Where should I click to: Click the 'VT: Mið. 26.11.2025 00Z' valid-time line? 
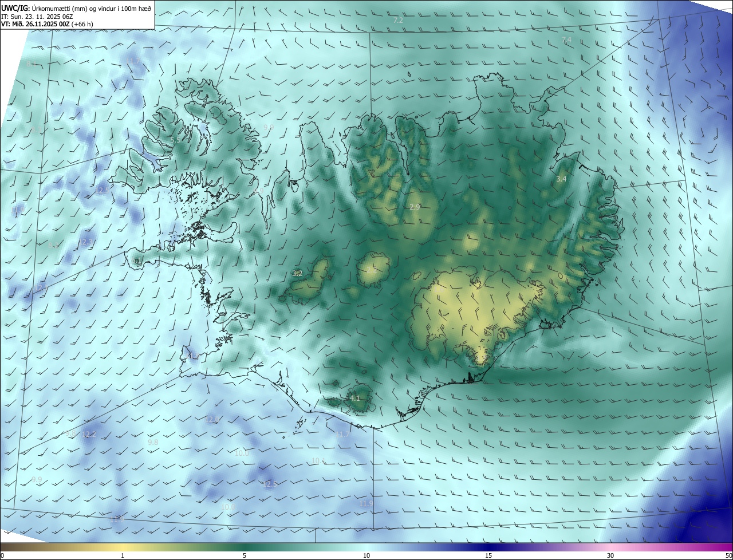coord(36,24)
